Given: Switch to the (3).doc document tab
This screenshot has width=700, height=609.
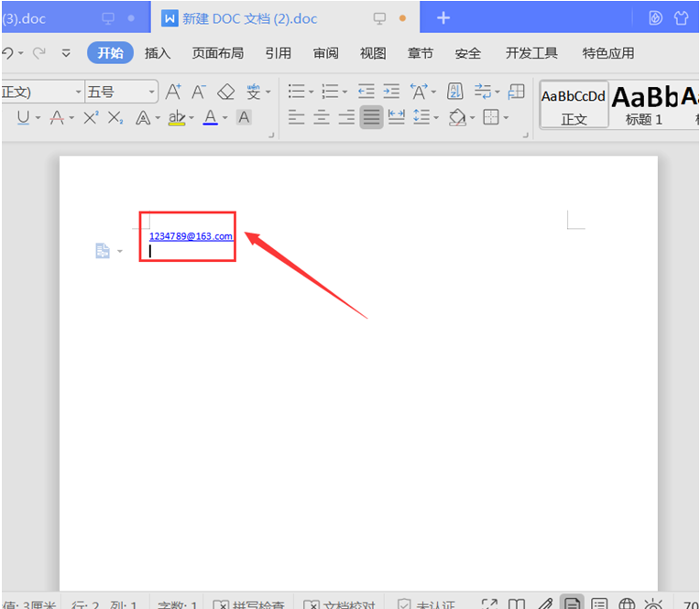Looking at the screenshot, I should point(76,17).
